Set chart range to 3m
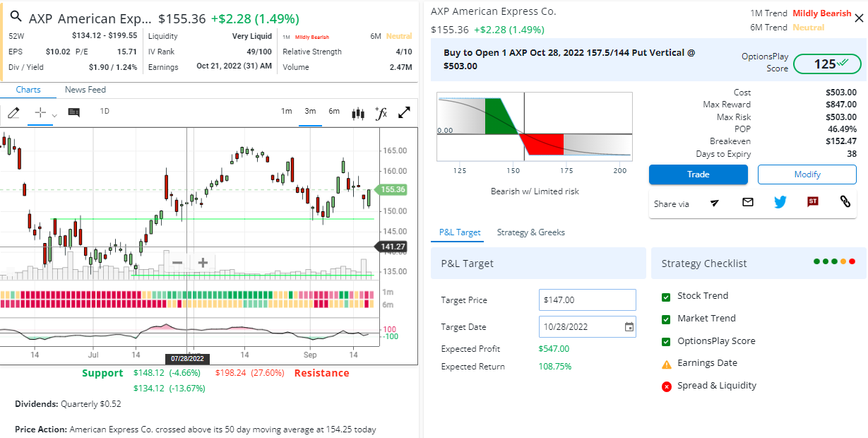This screenshot has height=438, width=868. 310,111
